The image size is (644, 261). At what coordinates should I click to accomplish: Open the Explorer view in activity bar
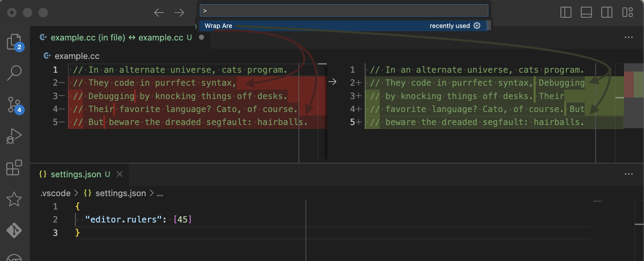pyautogui.click(x=15, y=42)
